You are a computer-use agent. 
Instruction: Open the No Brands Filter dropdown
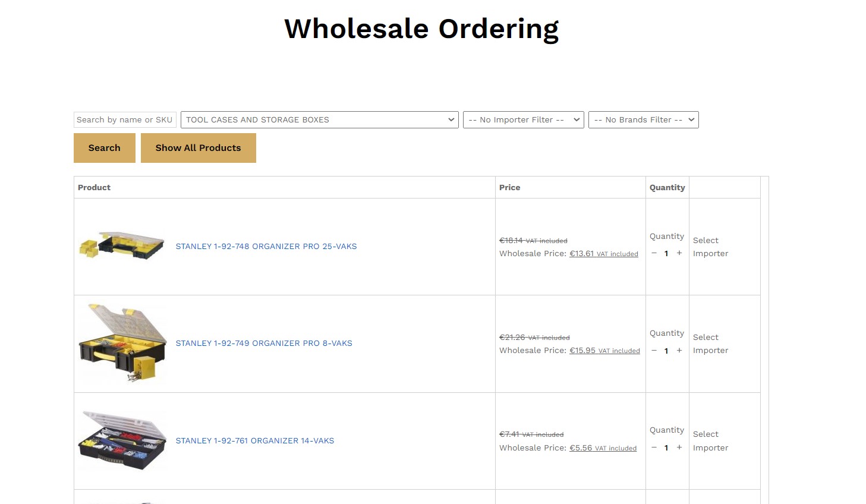point(643,119)
